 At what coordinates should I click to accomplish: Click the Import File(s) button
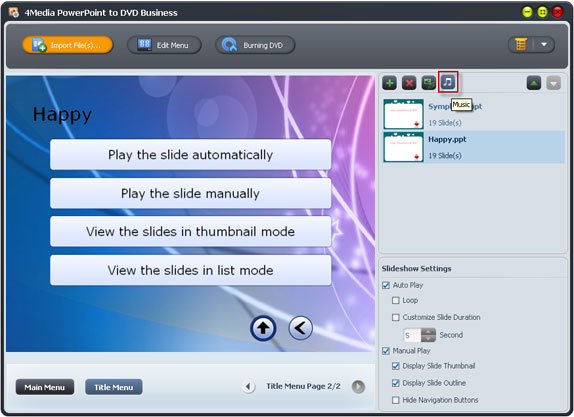(68, 45)
